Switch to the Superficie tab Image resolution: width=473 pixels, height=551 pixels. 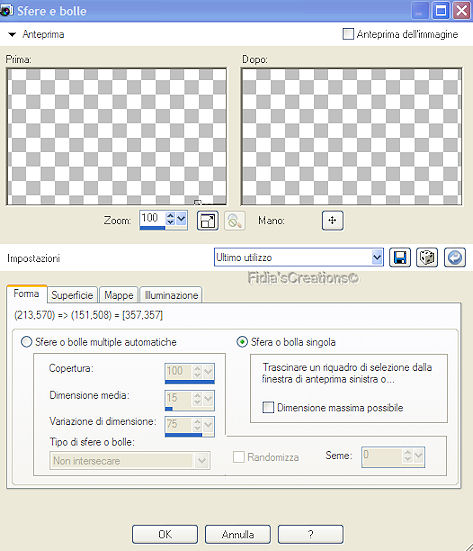tap(72, 295)
